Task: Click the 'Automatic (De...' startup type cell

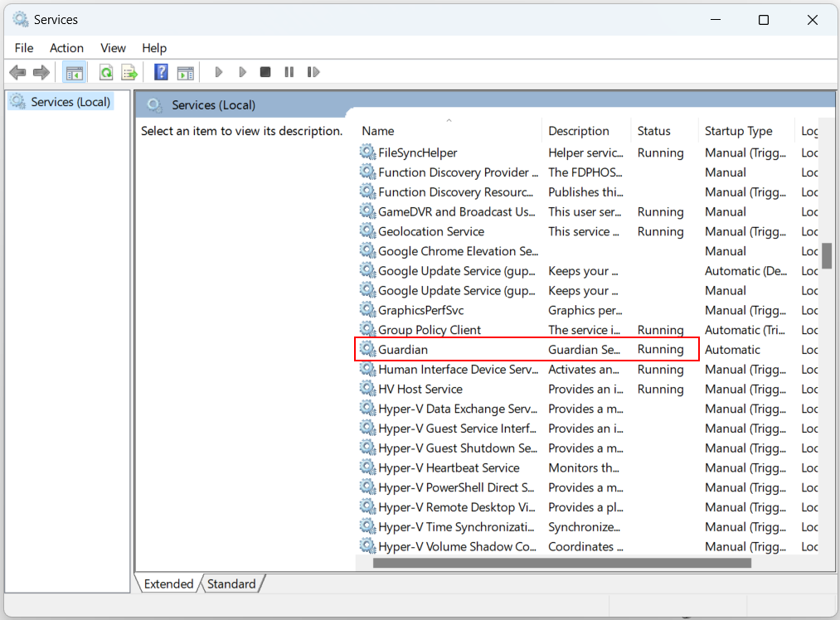Action: 745,271
